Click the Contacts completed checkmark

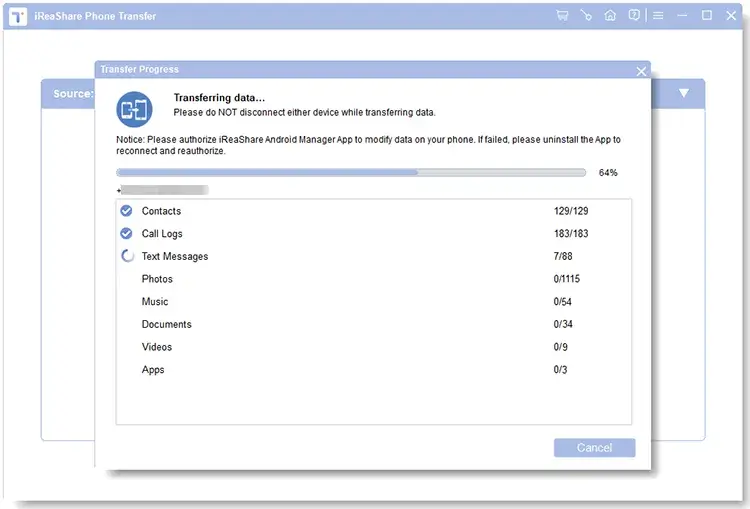(x=126, y=211)
